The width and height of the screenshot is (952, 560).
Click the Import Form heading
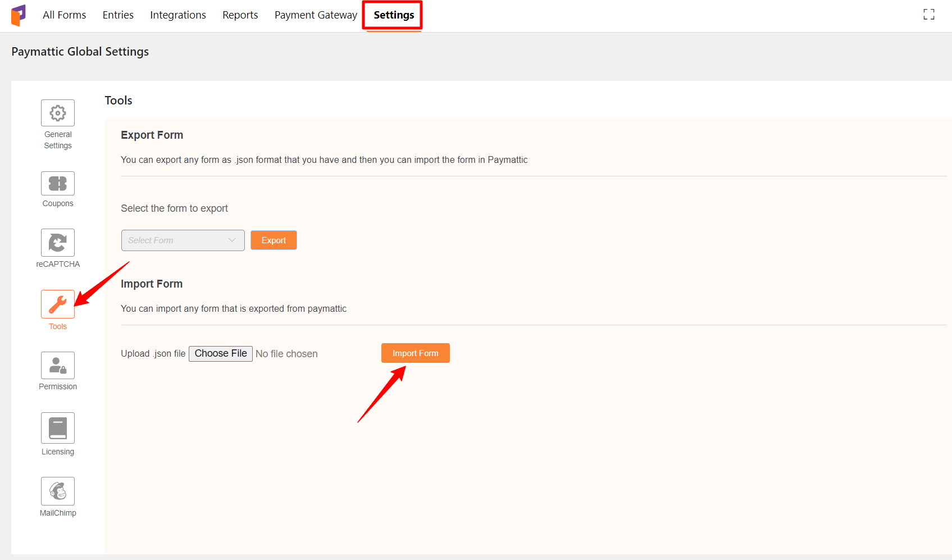pos(152,284)
